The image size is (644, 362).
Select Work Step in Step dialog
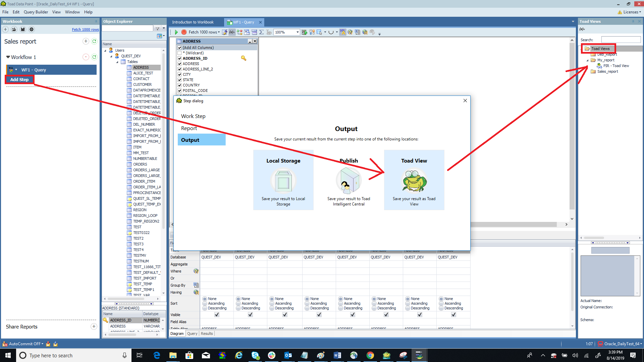[x=193, y=116]
